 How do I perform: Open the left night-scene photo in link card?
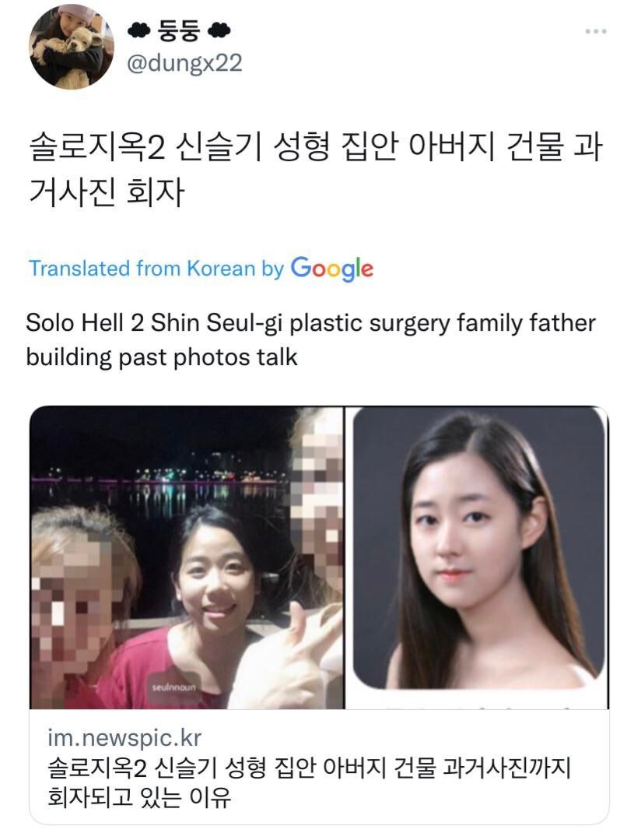tap(187, 557)
